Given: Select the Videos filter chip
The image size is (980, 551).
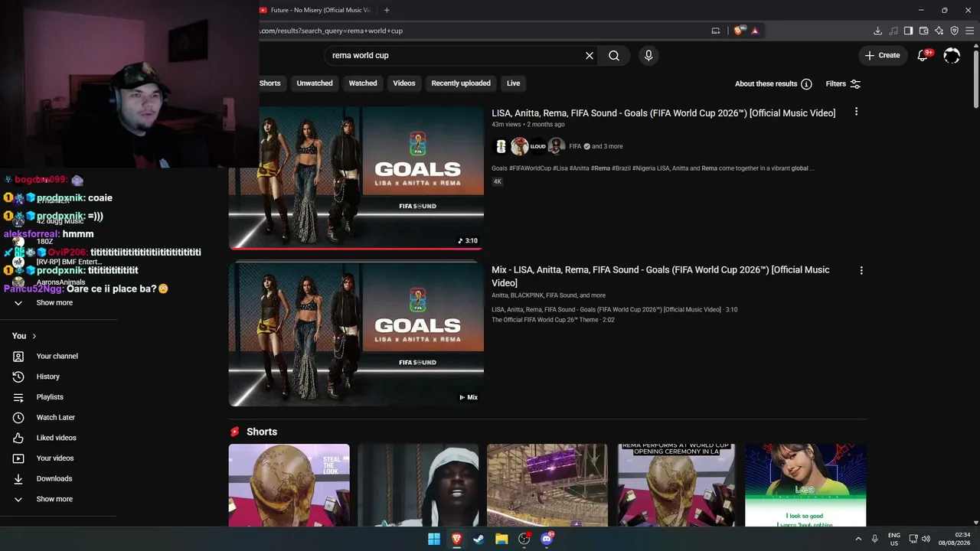Looking at the screenshot, I should coord(404,83).
